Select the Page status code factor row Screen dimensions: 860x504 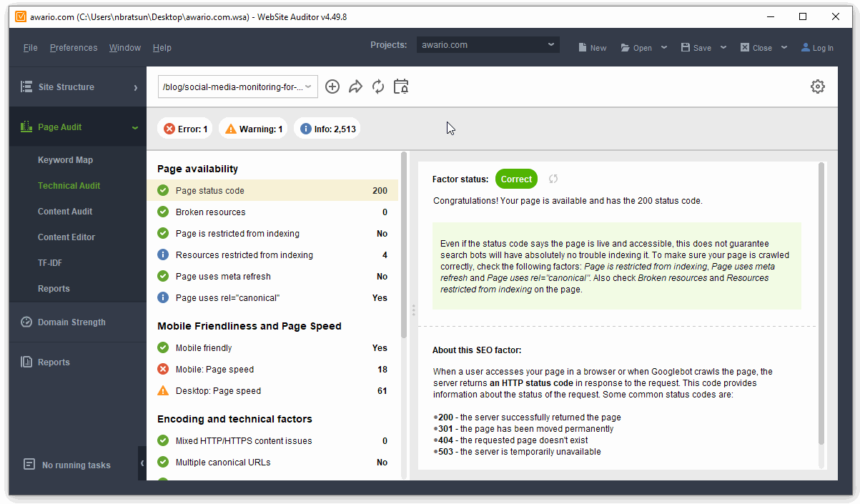click(x=272, y=191)
